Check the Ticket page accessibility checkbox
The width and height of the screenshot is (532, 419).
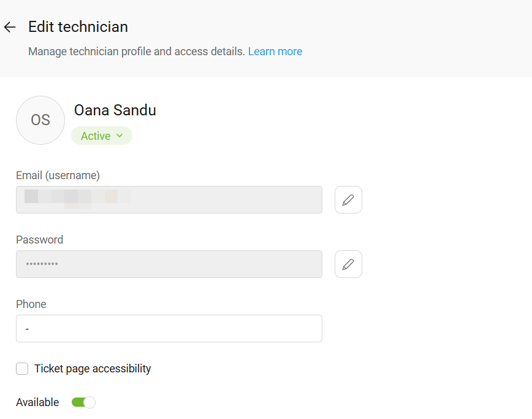pyautogui.click(x=22, y=369)
